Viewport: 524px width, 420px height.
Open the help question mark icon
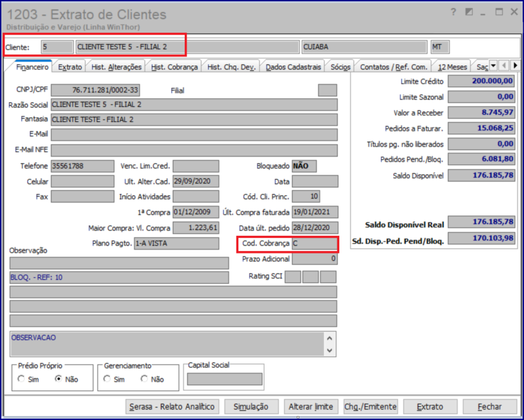pyautogui.click(x=453, y=12)
